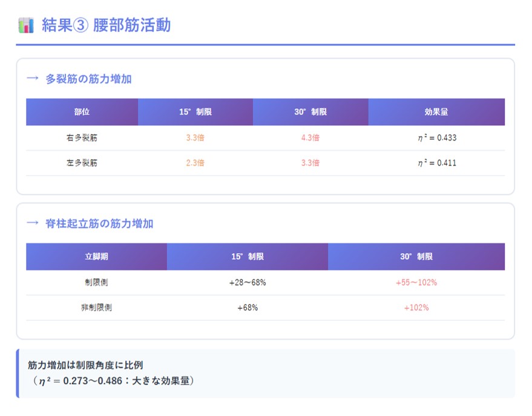532x416 pixels.
Task: Click the 多裂筋の筋力増加 section heading
Action: point(88,79)
